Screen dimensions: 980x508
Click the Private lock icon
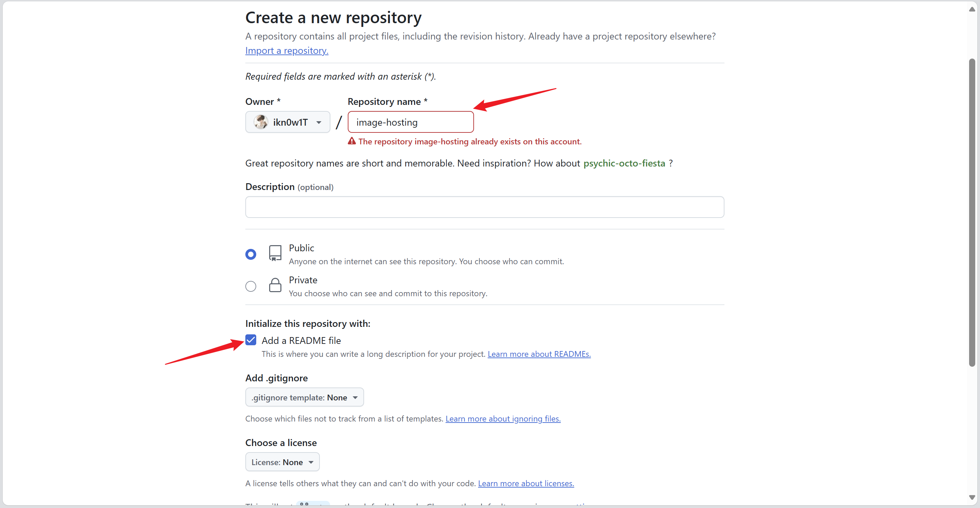(275, 285)
